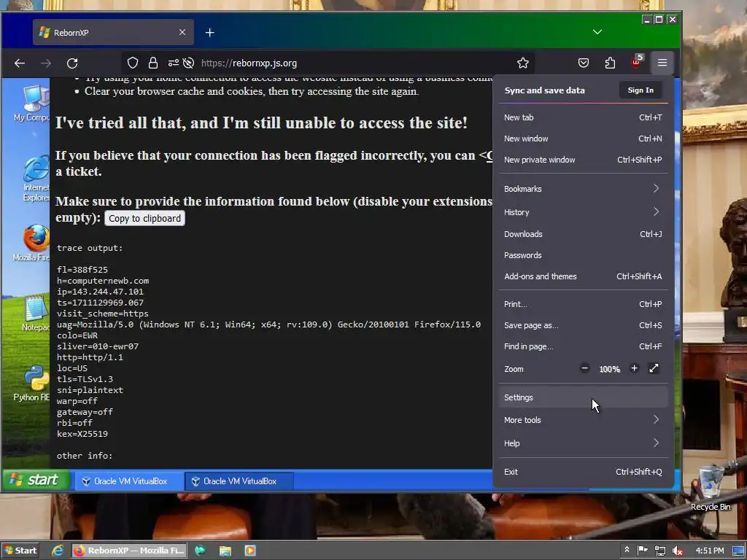
Task: Open the media player taskbar icon
Action: tap(249, 551)
